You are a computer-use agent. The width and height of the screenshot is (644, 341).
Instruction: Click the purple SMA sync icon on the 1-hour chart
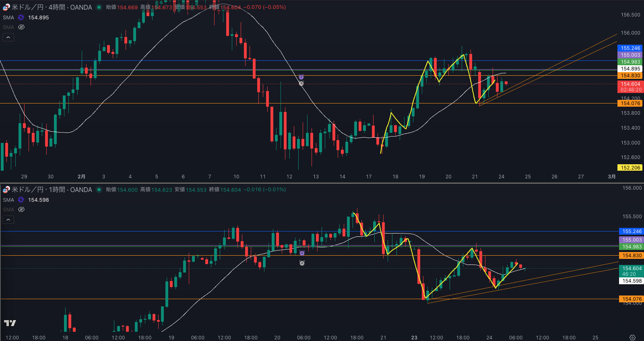tap(21, 200)
